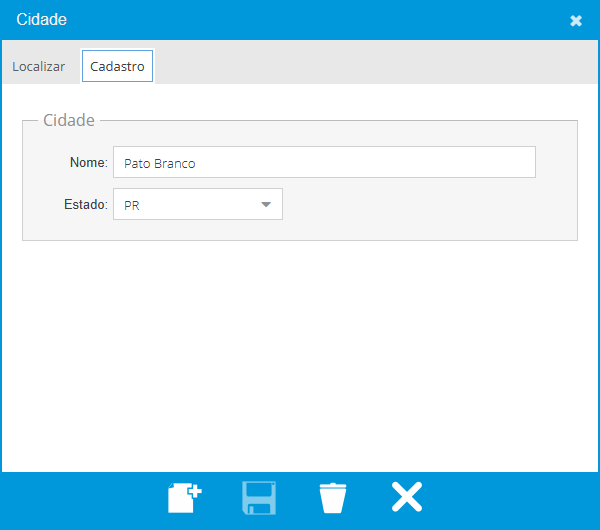Save the city with the floppy disk icon

(259, 497)
